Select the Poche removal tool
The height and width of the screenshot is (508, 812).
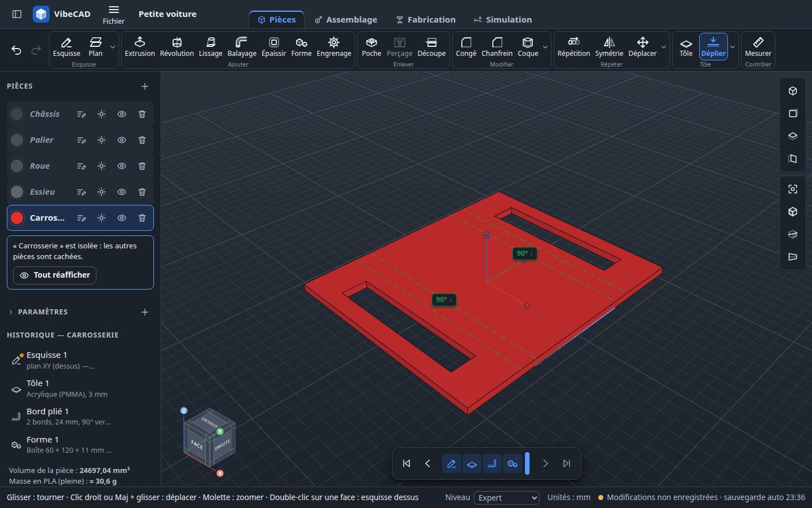[371, 47]
